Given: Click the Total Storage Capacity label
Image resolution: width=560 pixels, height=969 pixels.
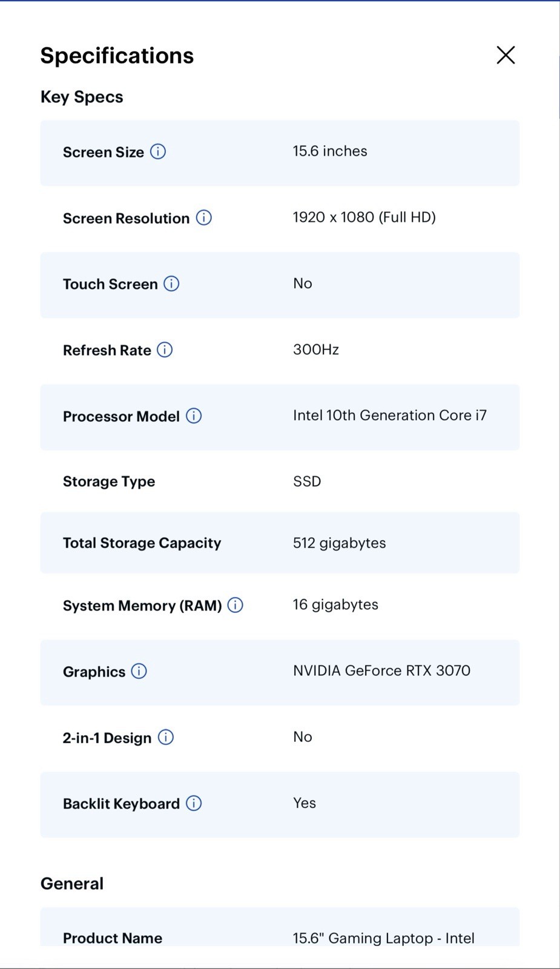Looking at the screenshot, I should (x=142, y=543).
